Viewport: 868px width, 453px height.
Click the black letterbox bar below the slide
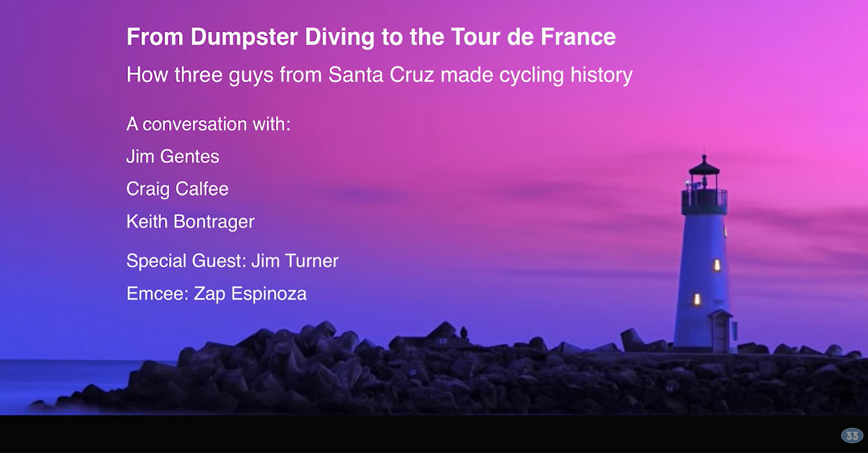click(434, 434)
